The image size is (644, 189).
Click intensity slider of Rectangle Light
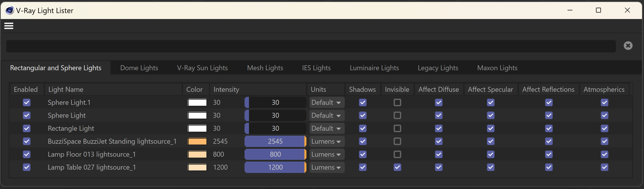275,128
